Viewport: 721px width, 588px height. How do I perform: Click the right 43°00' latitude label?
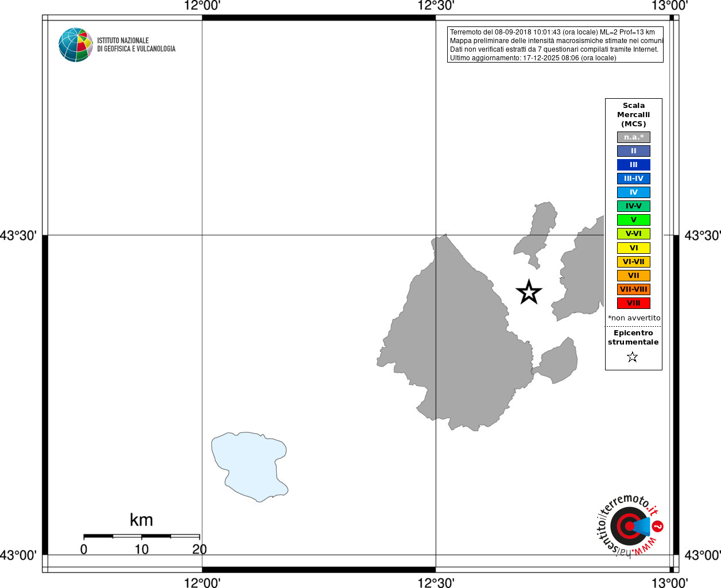703,555
